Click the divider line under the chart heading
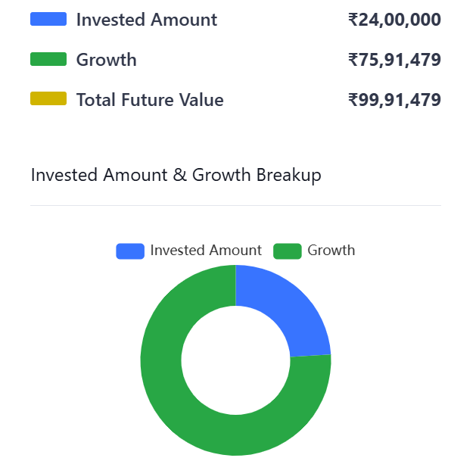 coord(235,205)
